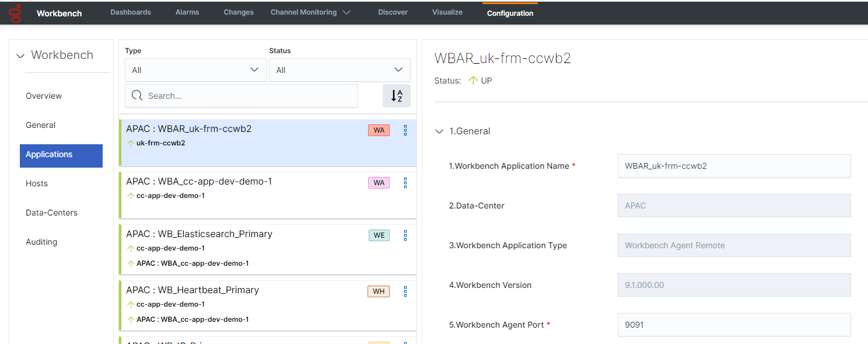Image resolution: width=868 pixels, height=344 pixels.
Task: Go to the Alarms tab
Action: [x=187, y=12]
